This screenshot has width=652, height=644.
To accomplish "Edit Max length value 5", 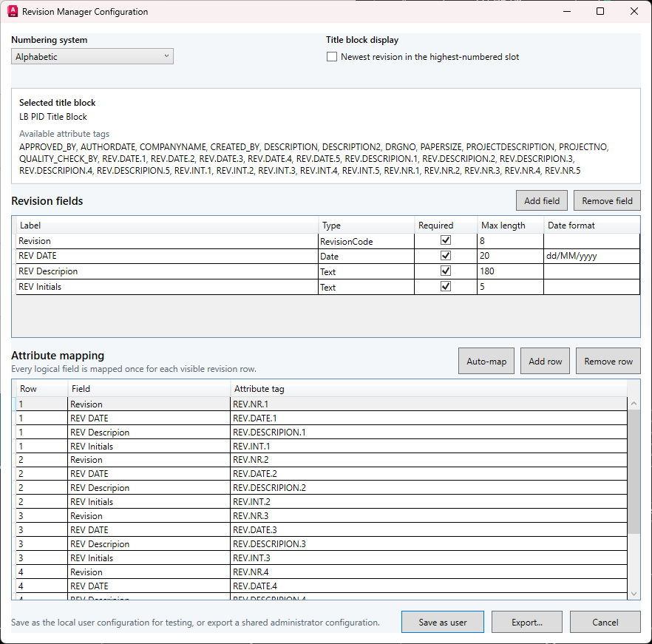I will 510,287.
